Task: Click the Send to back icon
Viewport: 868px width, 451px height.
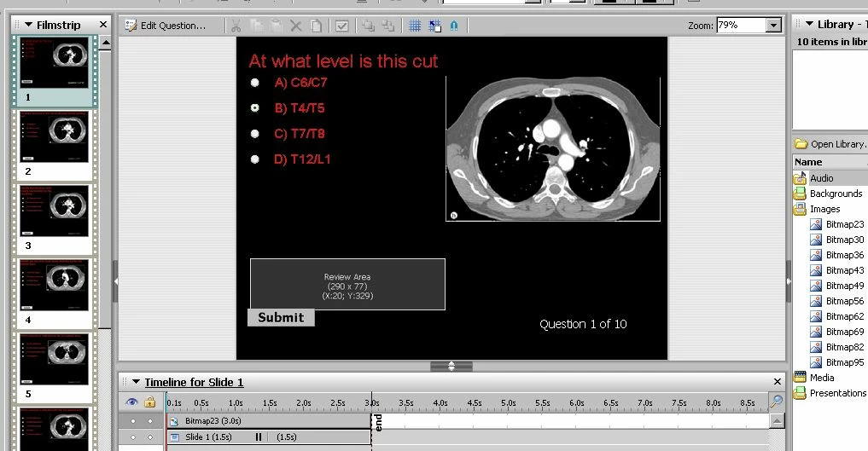Action: coord(388,26)
